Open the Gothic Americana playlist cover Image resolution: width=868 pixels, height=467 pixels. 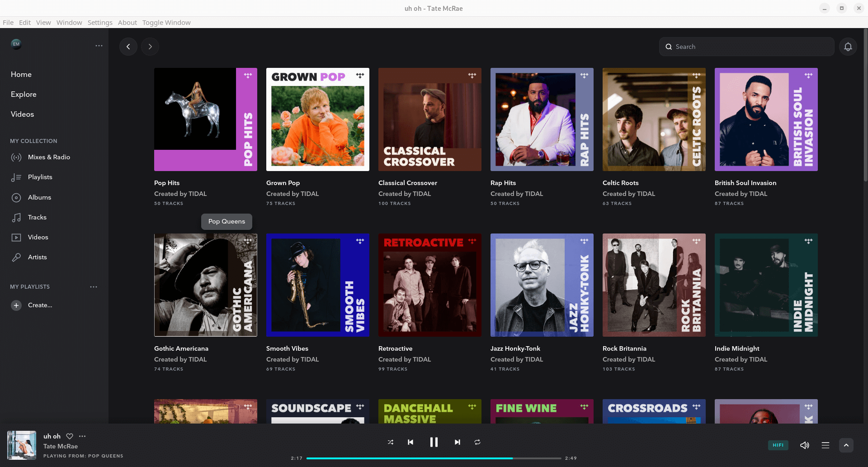pos(206,285)
